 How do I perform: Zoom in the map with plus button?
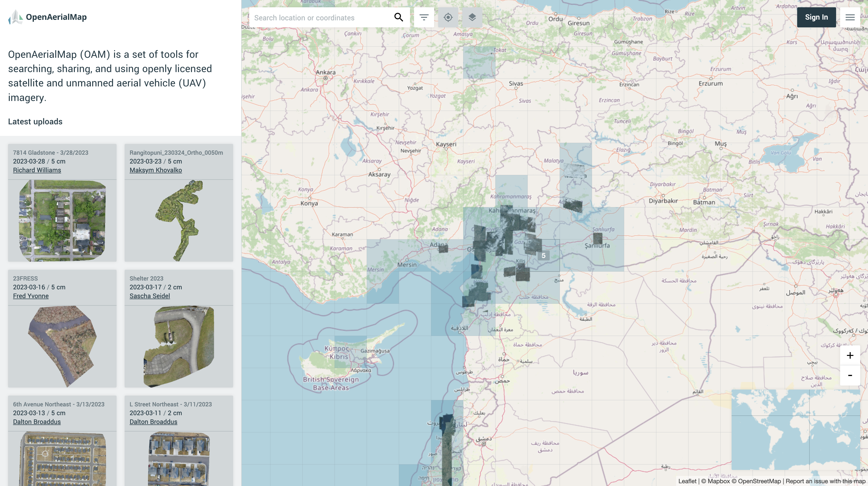point(850,355)
